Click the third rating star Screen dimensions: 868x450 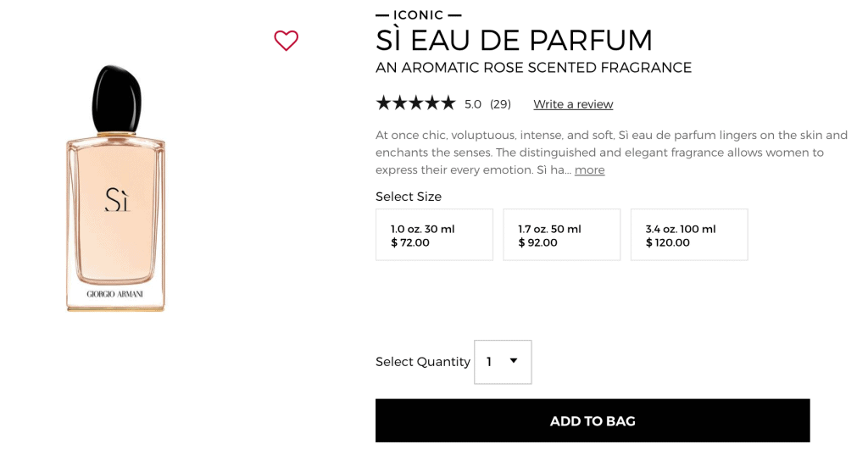(416, 103)
